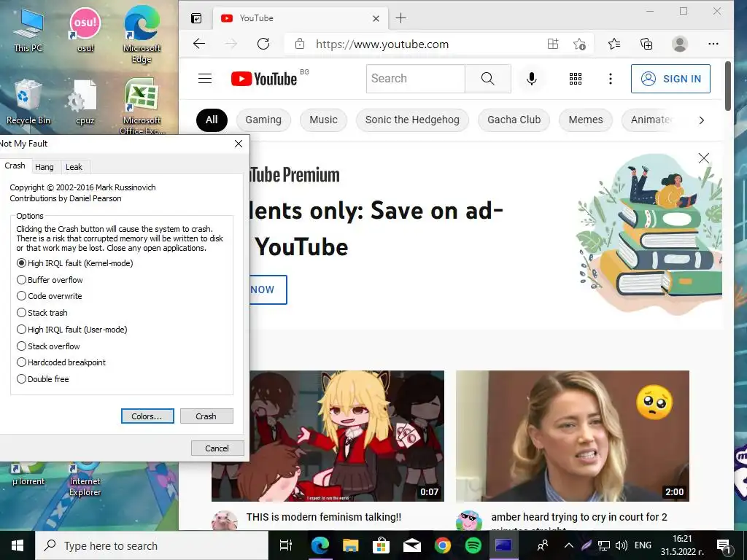
Task: Click the YouTube page vertical scrollbar
Action: (728, 86)
